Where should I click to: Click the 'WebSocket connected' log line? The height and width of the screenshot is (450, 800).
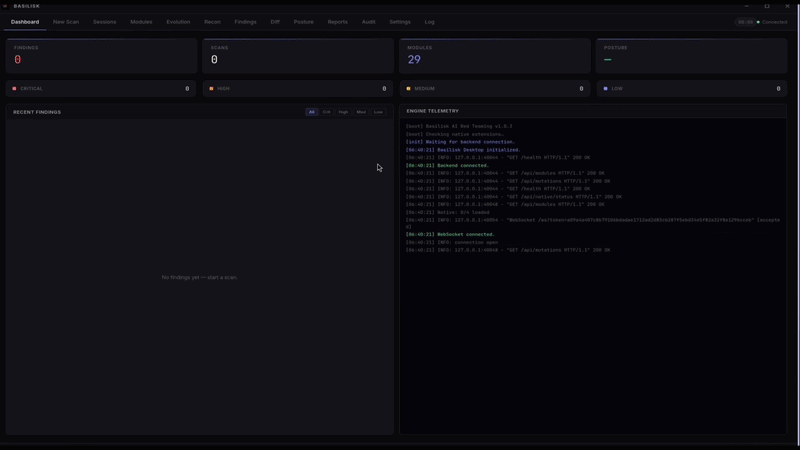pos(450,234)
